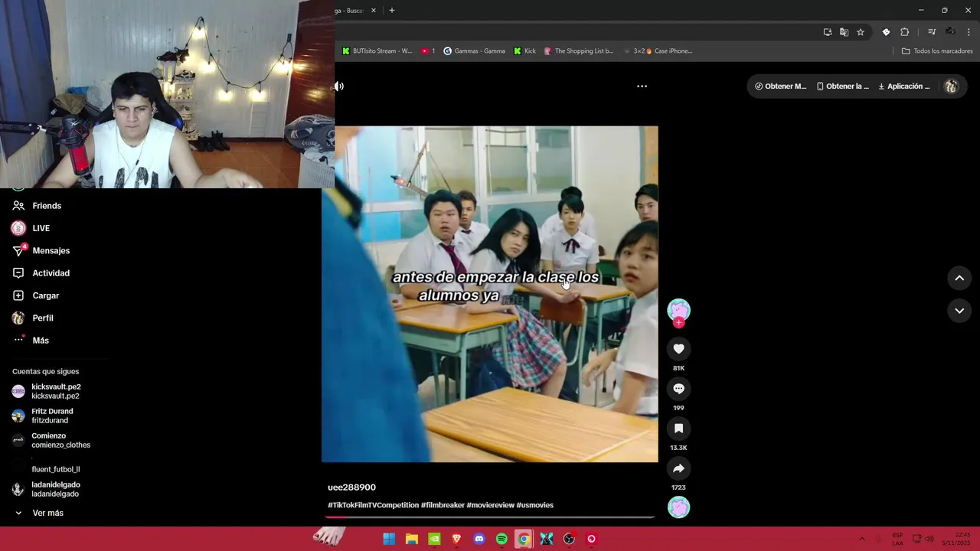Image resolution: width=980 pixels, height=551 pixels.
Task: Open the comments bubble icon
Action: click(x=678, y=389)
